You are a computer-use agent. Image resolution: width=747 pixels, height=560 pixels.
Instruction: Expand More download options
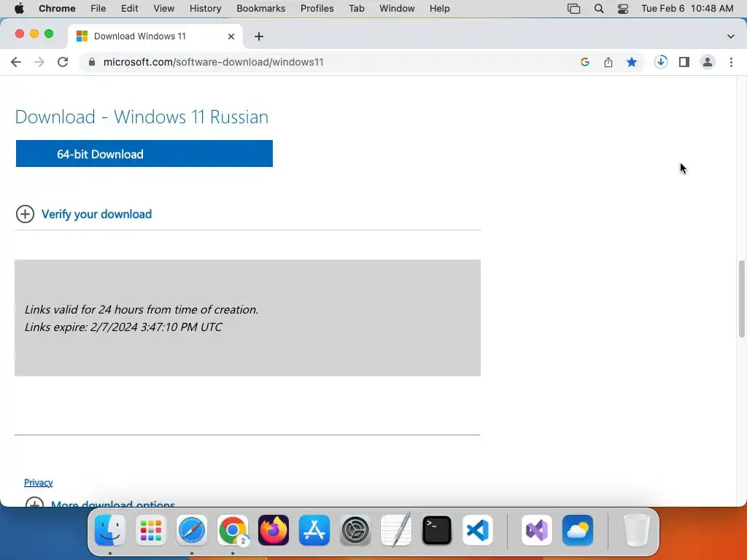point(113,504)
